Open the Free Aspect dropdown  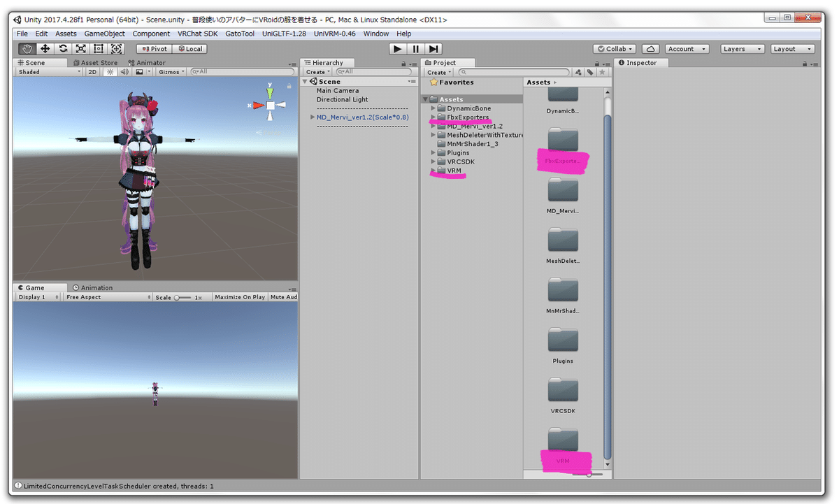(x=108, y=297)
